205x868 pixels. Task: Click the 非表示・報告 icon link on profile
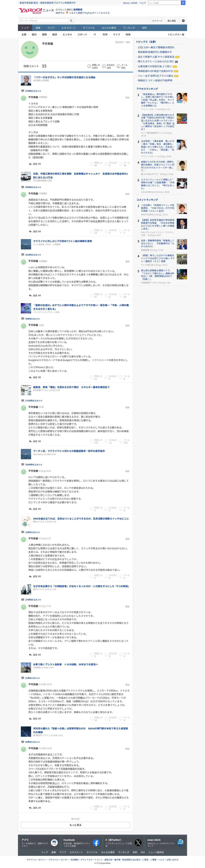[x=123, y=42]
